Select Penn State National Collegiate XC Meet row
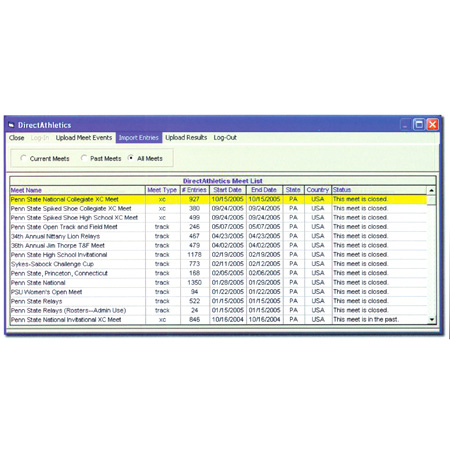This screenshot has width=450, height=450. 218,199
